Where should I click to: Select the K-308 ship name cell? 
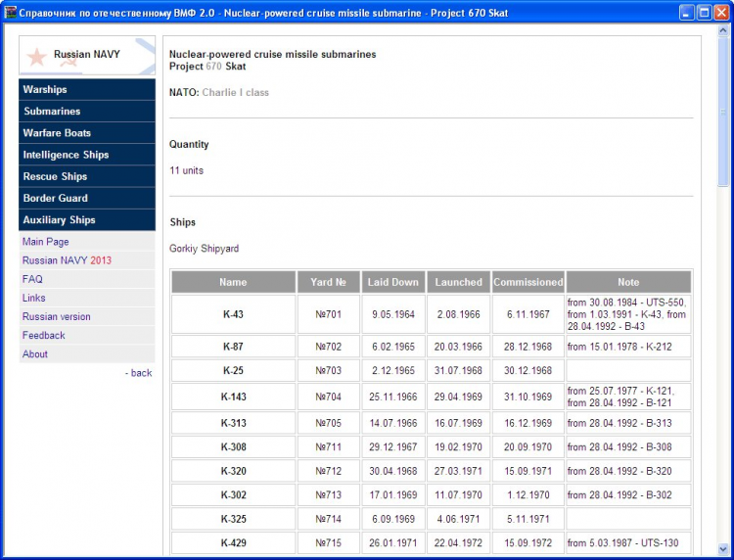(x=233, y=446)
